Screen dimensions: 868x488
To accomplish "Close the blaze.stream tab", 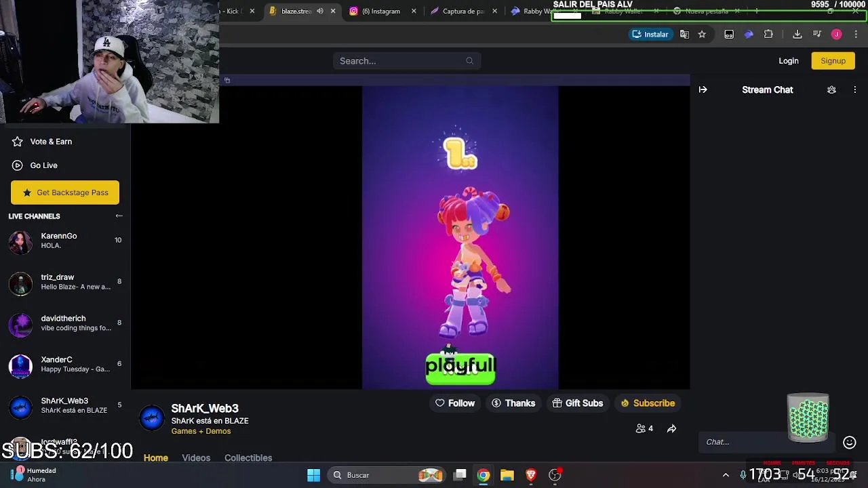I will click(x=333, y=11).
